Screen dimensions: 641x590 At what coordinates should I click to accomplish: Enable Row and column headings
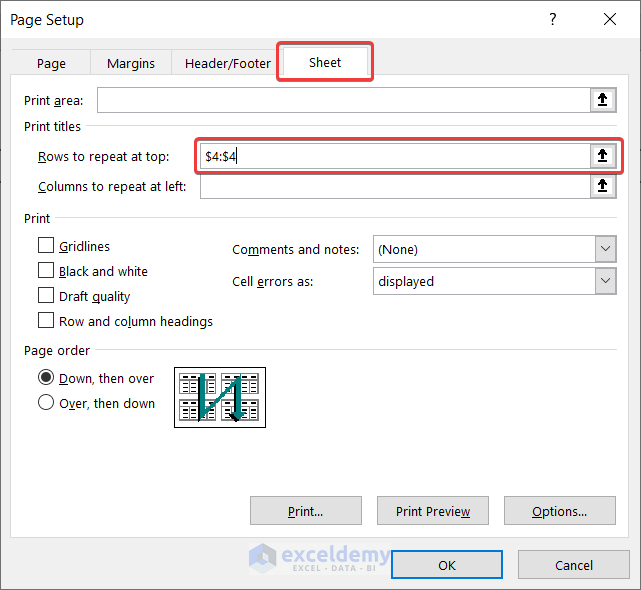click(46, 320)
